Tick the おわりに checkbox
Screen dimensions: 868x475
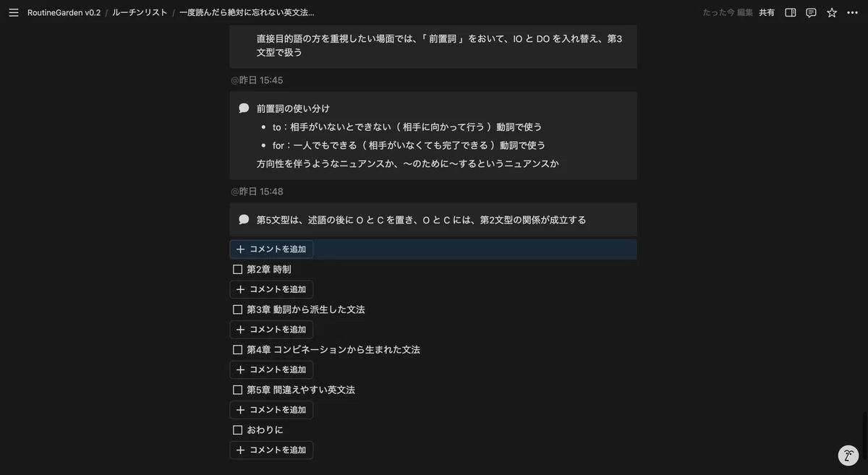tap(237, 430)
